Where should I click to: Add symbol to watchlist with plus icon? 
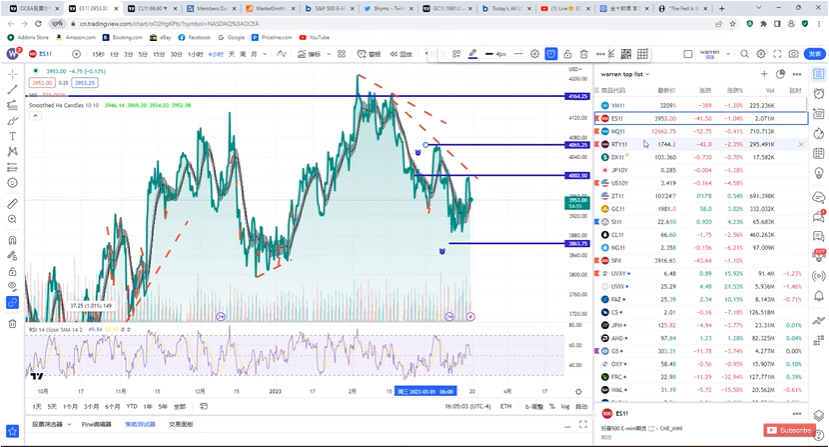[764, 74]
